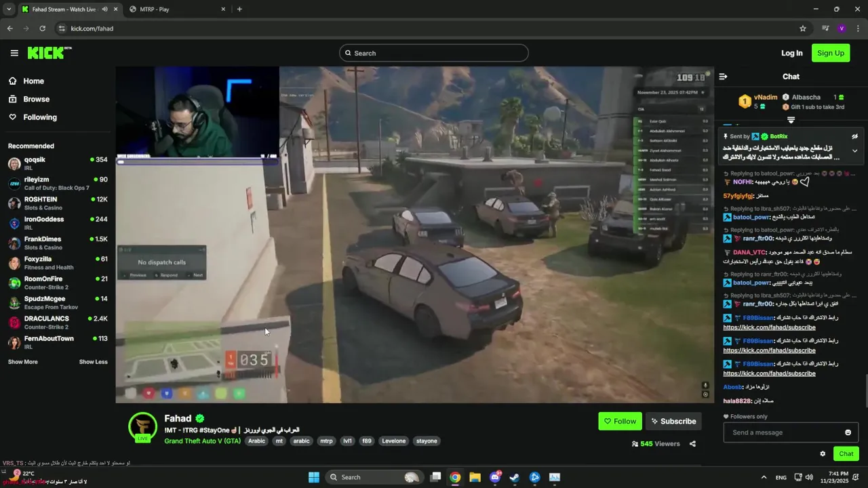Viewport: 868px width, 488px height.
Task: Open the Windows Start menu
Action: (x=314, y=477)
